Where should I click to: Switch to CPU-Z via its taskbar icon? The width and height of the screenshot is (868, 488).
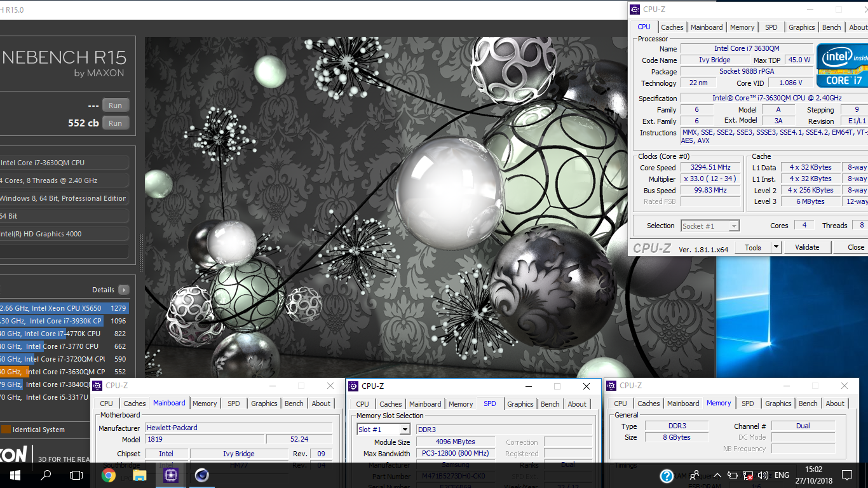coord(170,475)
